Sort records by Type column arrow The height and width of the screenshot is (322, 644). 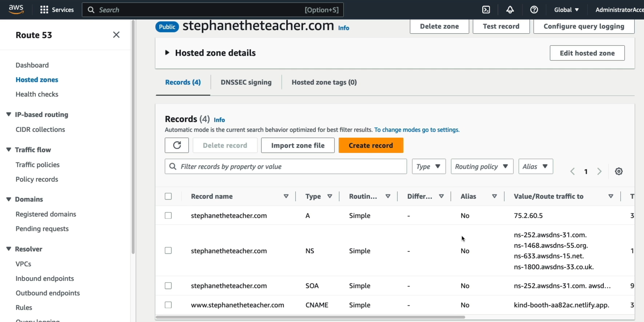coord(330,196)
